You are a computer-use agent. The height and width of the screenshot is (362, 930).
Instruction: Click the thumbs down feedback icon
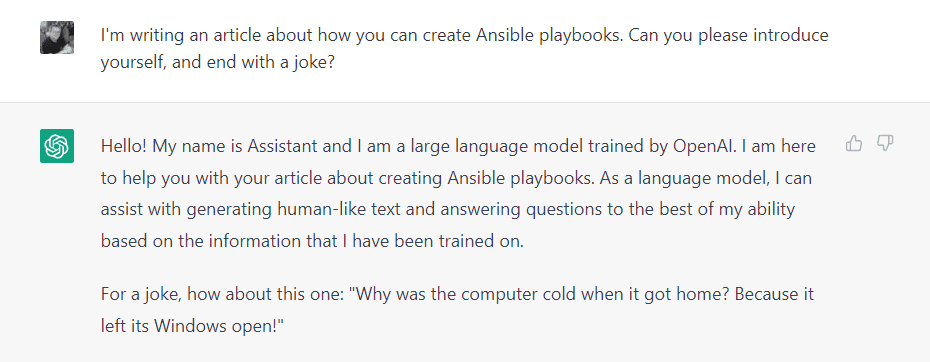(x=885, y=143)
